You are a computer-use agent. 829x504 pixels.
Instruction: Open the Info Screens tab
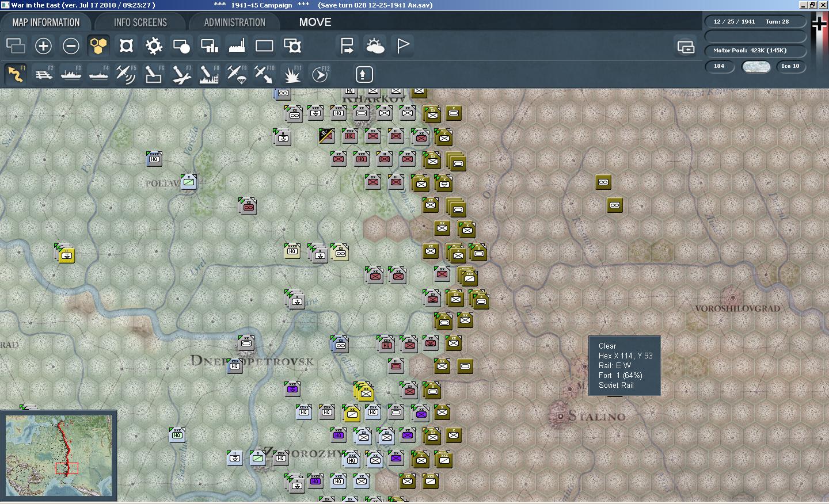[x=140, y=22]
